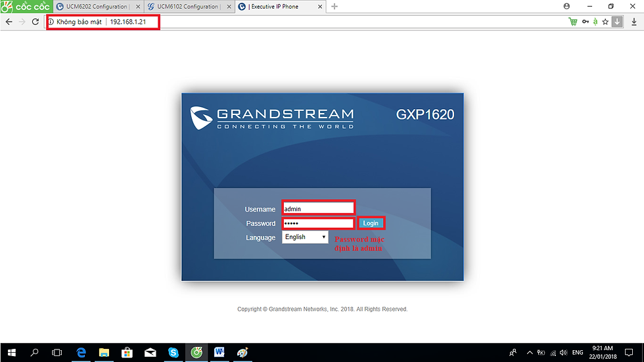
Task: Open Skype from the taskbar
Action: 173,353
